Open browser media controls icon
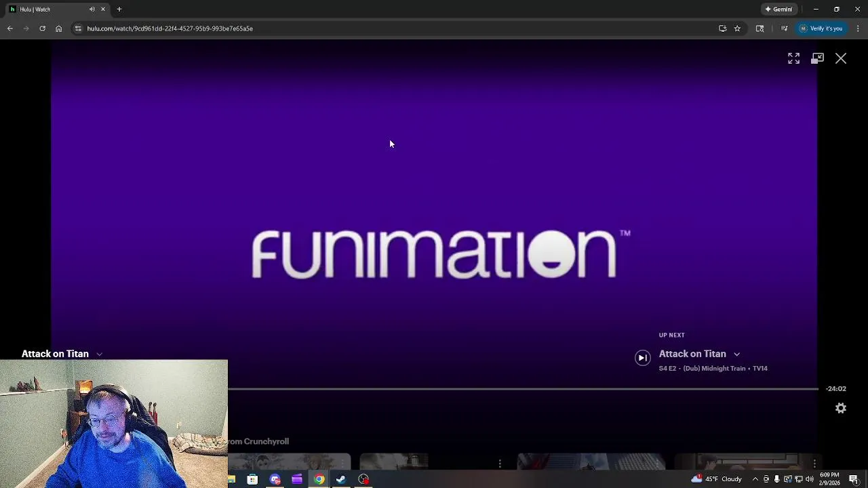The width and height of the screenshot is (868, 488). 784,28
